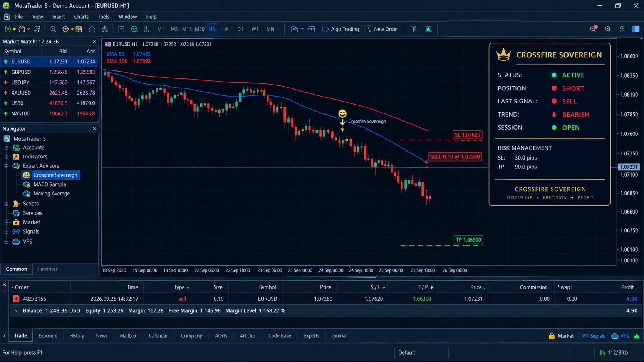Viewport: 644px width, 362px height.
Task: Switch chart timeframe to H4
Action: 225,29
